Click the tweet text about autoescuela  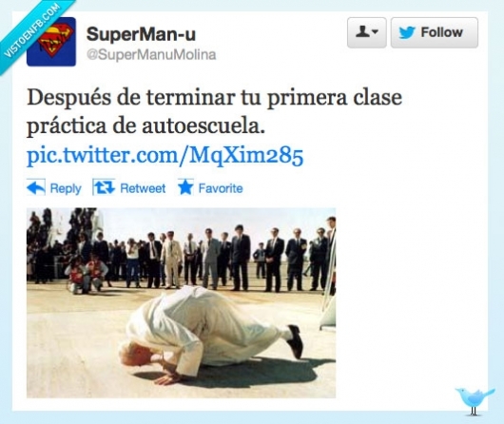pyautogui.click(x=214, y=112)
